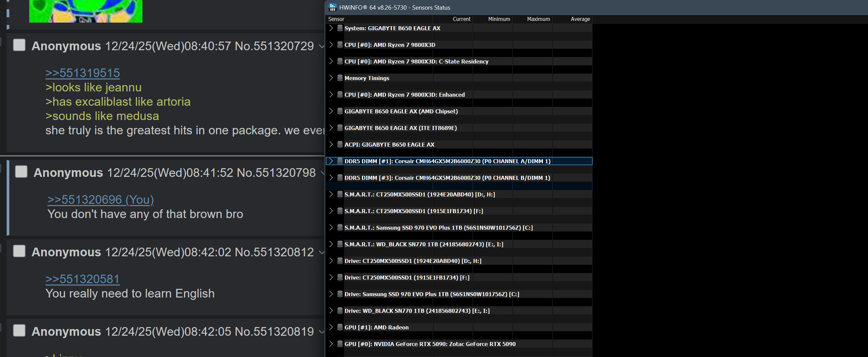Open the quoted post link >>551320581

83,279
